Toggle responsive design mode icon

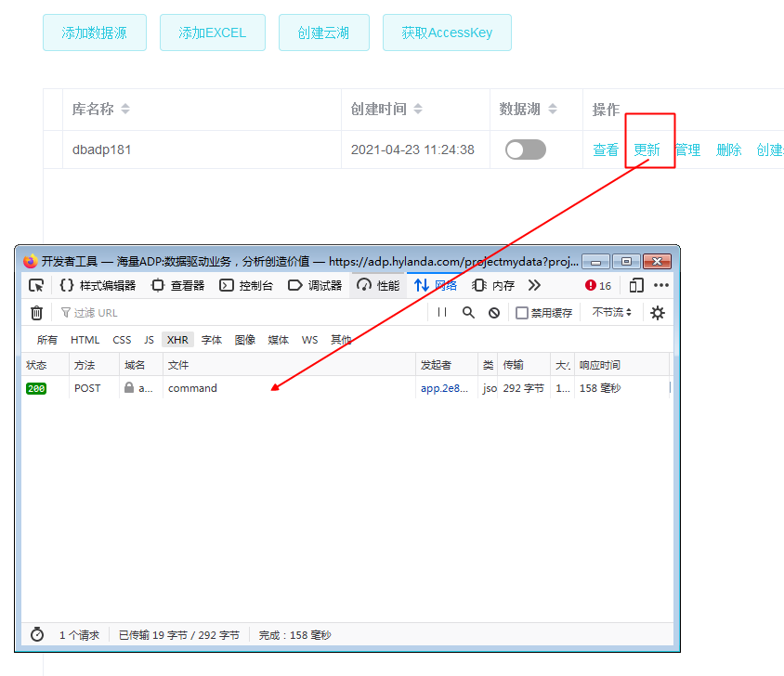point(636,285)
